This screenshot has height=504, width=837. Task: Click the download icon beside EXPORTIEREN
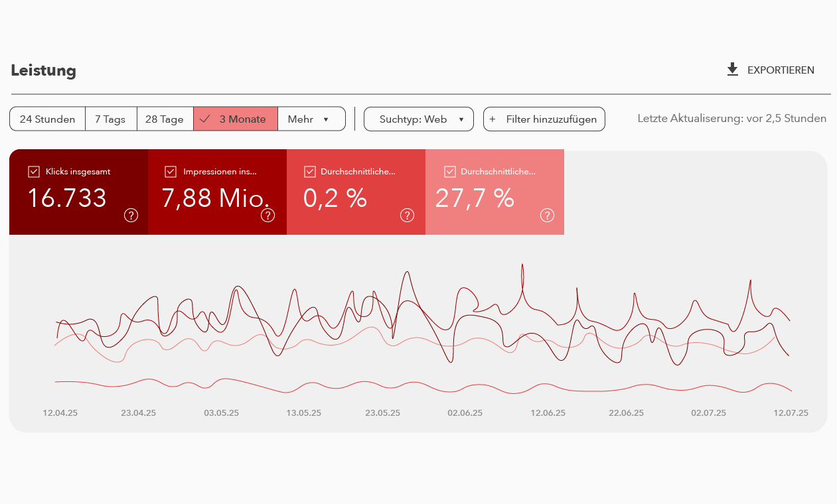732,70
